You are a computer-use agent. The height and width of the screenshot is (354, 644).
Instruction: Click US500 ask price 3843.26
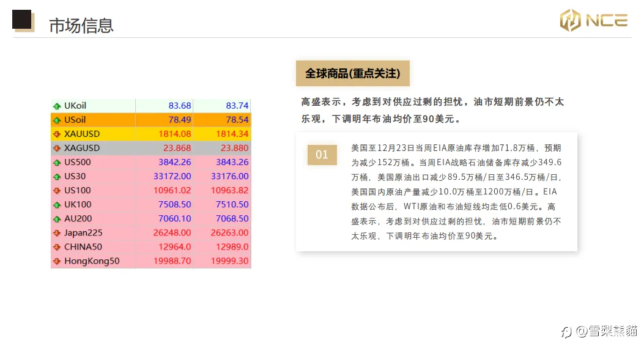click(232, 162)
